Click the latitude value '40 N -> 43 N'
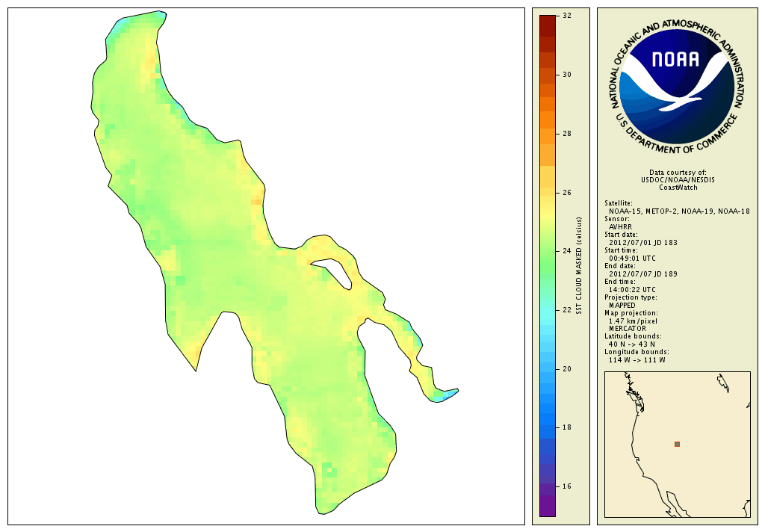 pos(632,344)
